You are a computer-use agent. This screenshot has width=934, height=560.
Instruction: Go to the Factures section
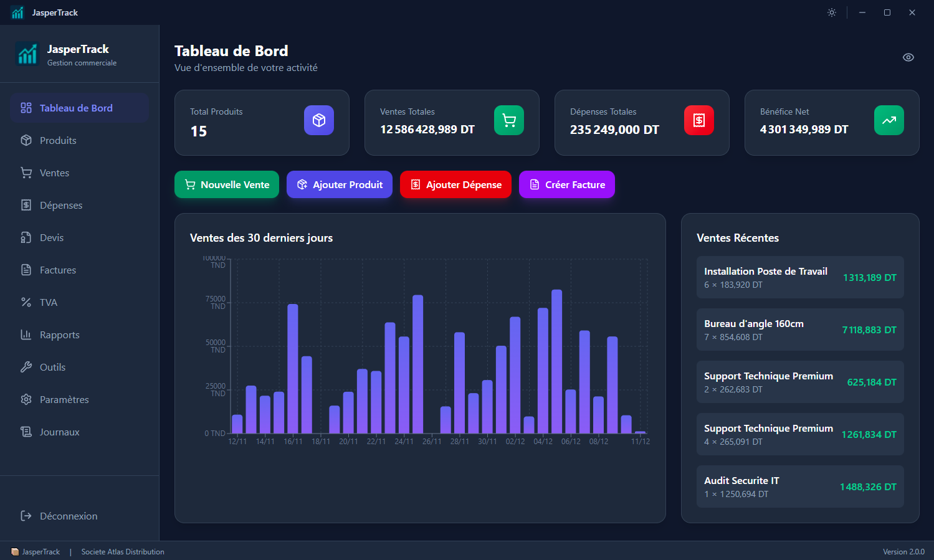point(80,270)
